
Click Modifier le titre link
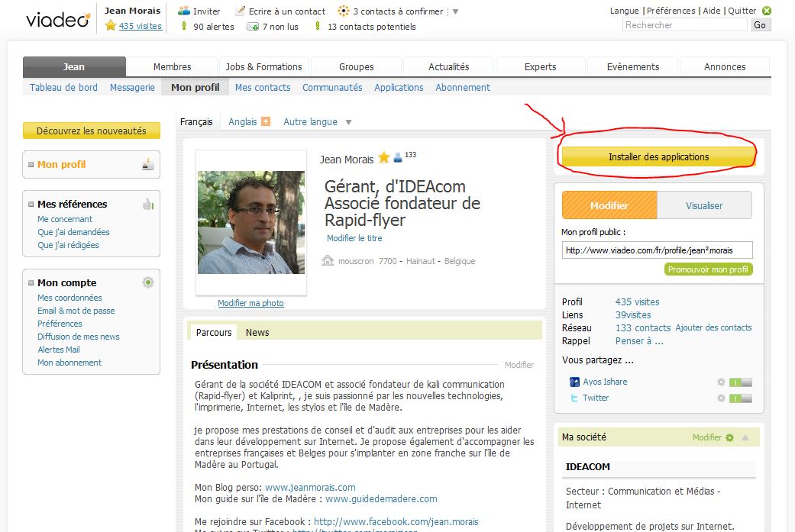pos(354,238)
